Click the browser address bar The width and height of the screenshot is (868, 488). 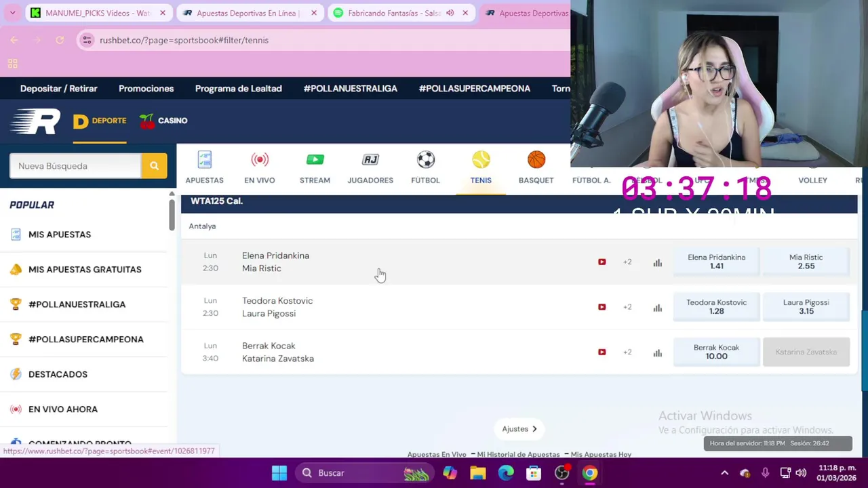point(322,40)
